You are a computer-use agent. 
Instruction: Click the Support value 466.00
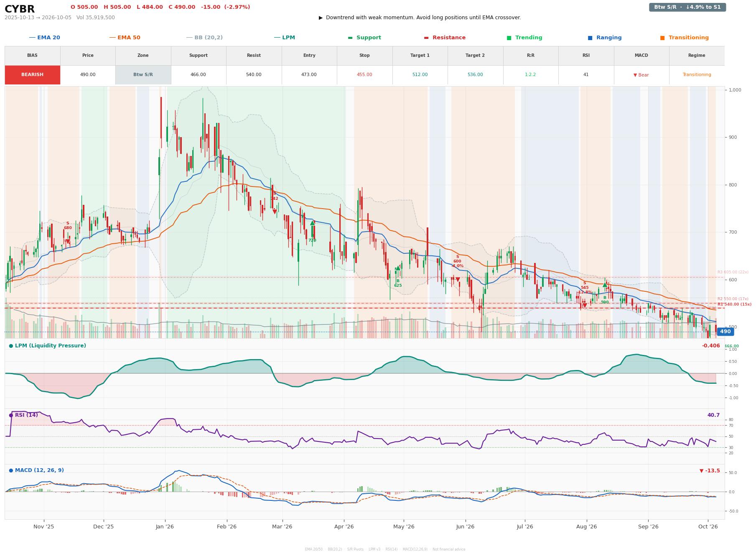click(198, 75)
